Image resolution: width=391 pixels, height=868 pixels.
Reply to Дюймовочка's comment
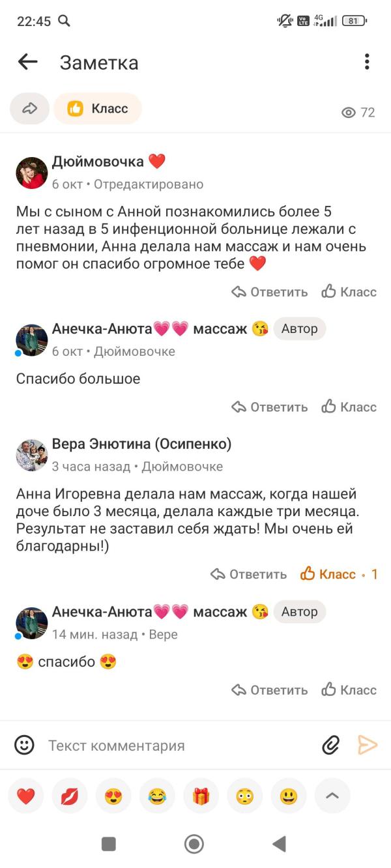[270, 292]
